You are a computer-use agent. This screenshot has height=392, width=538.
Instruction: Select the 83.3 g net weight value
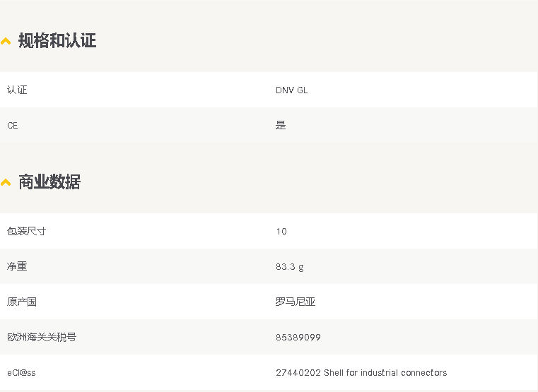coord(290,267)
